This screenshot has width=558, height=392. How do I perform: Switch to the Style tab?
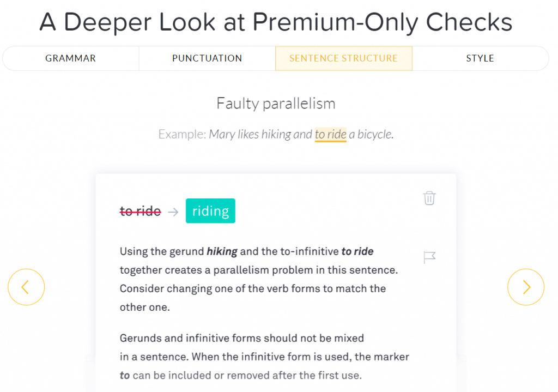[x=480, y=58]
